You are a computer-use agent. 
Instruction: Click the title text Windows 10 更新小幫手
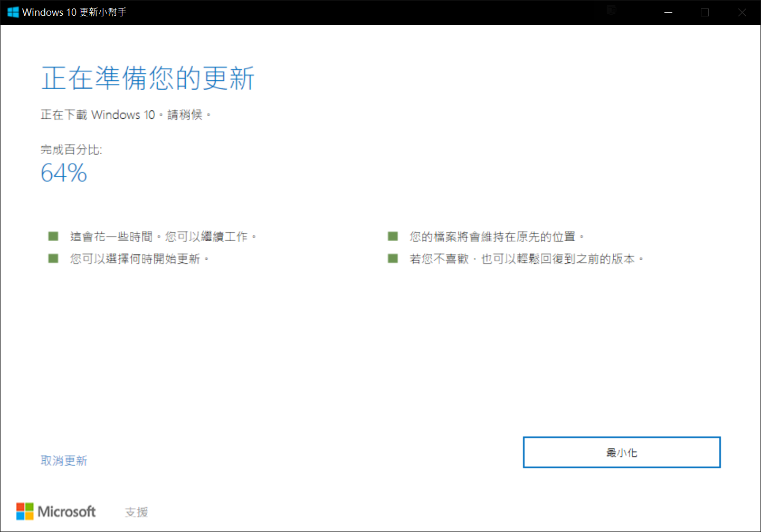coord(74,12)
